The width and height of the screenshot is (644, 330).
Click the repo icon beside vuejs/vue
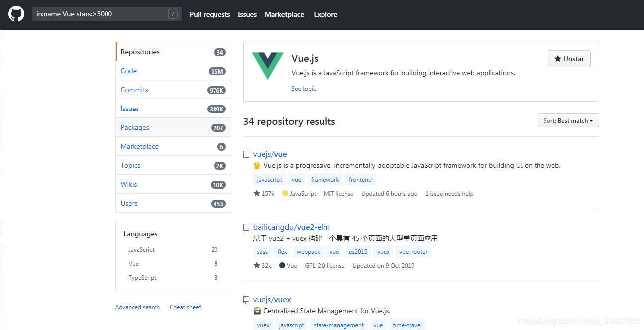click(x=246, y=154)
